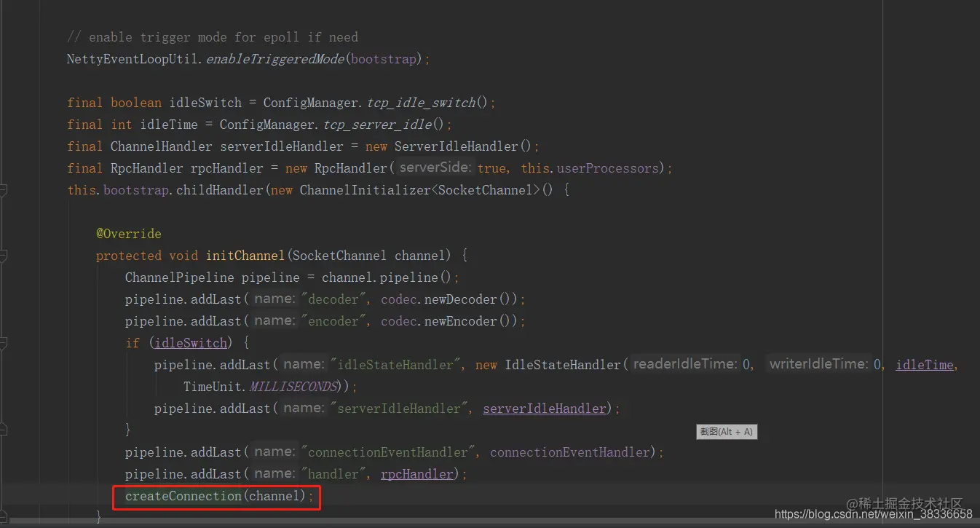Click the "encoder" string literal
The image size is (980, 528).
coord(333,321)
